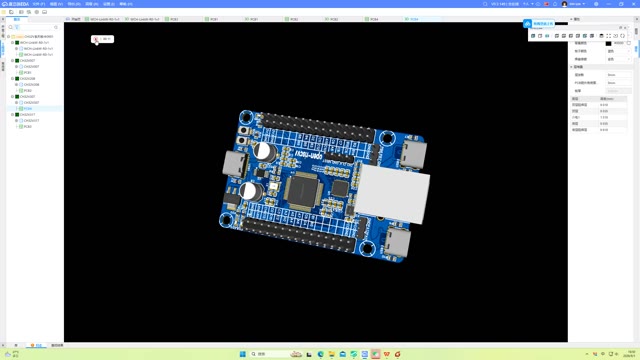Click the search magnifier icon in project panel

[11, 27]
